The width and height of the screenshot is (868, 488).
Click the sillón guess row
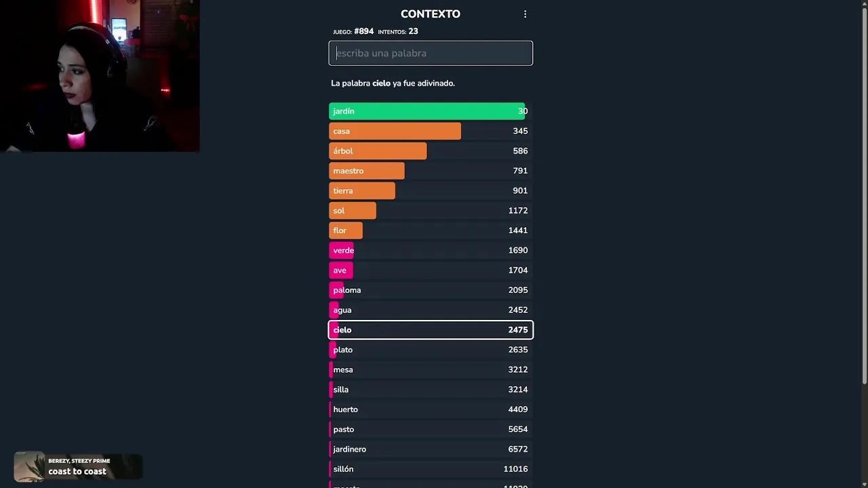[431, 469]
